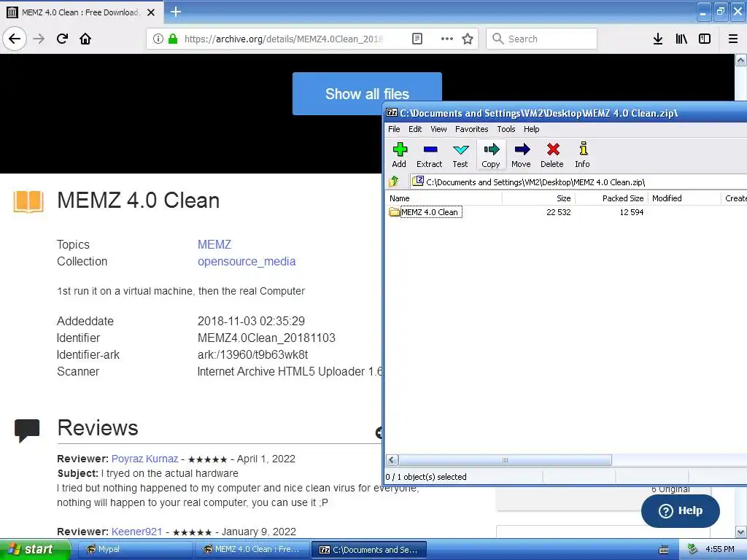
Task: Click the packed size value 12 594
Action: tap(631, 212)
